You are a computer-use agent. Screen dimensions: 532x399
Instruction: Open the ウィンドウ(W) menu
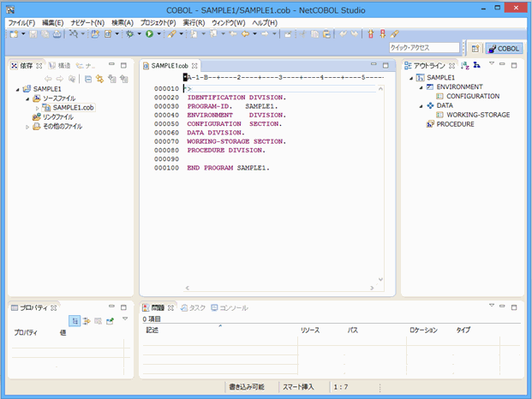click(x=229, y=23)
